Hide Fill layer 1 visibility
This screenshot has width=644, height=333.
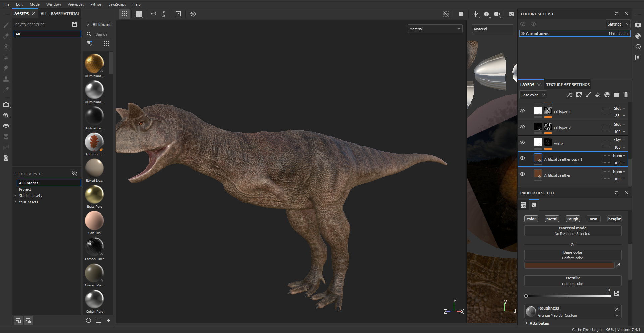(x=523, y=111)
